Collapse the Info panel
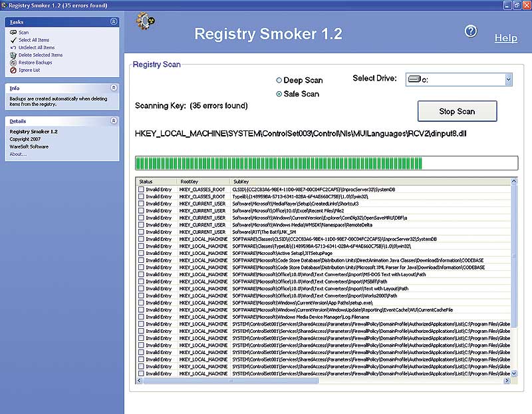 (x=114, y=88)
